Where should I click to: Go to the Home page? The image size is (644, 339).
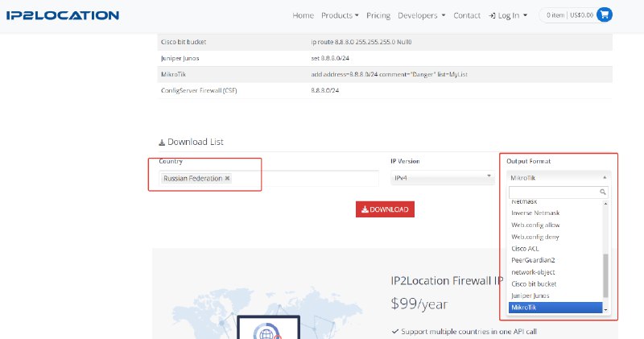(x=303, y=15)
